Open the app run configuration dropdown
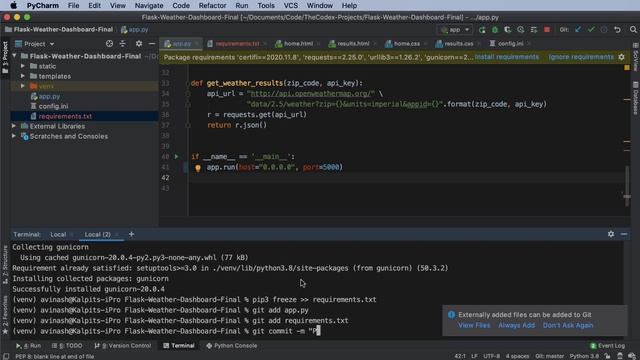The width and height of the screenshot is (640, 360). pos(455,30)
